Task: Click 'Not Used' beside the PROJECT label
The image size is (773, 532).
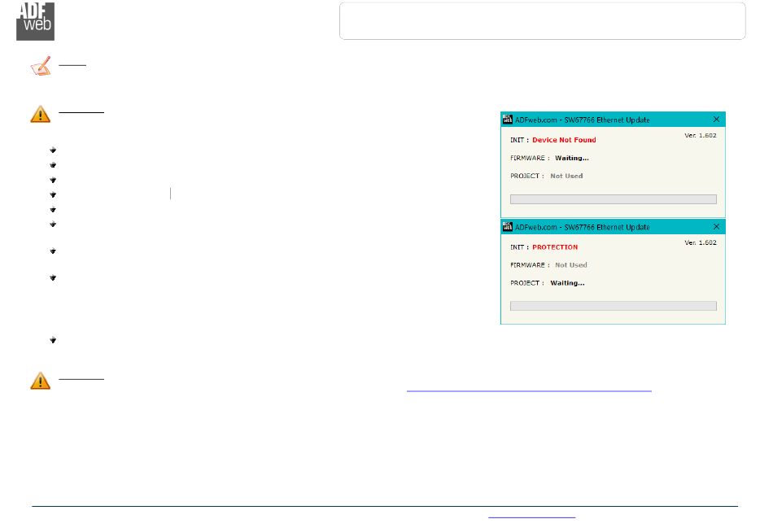Action: [x=566, y=176]
